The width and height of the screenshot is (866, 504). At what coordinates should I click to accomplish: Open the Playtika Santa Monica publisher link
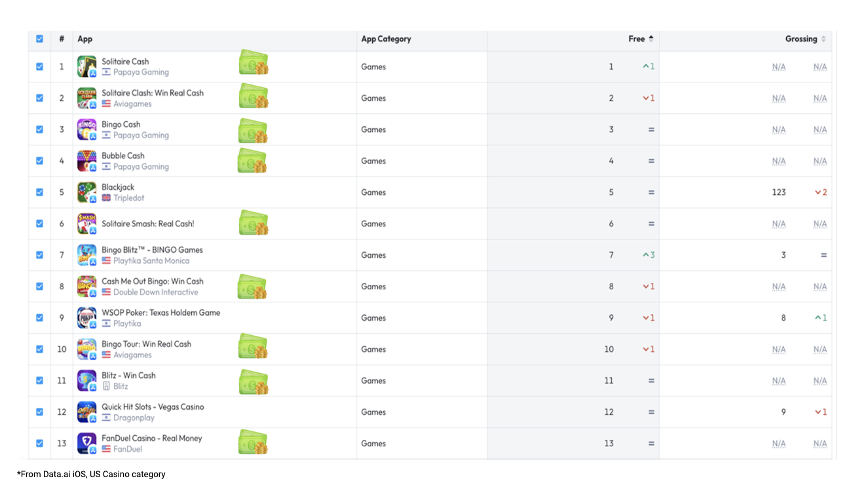(151, 261)
